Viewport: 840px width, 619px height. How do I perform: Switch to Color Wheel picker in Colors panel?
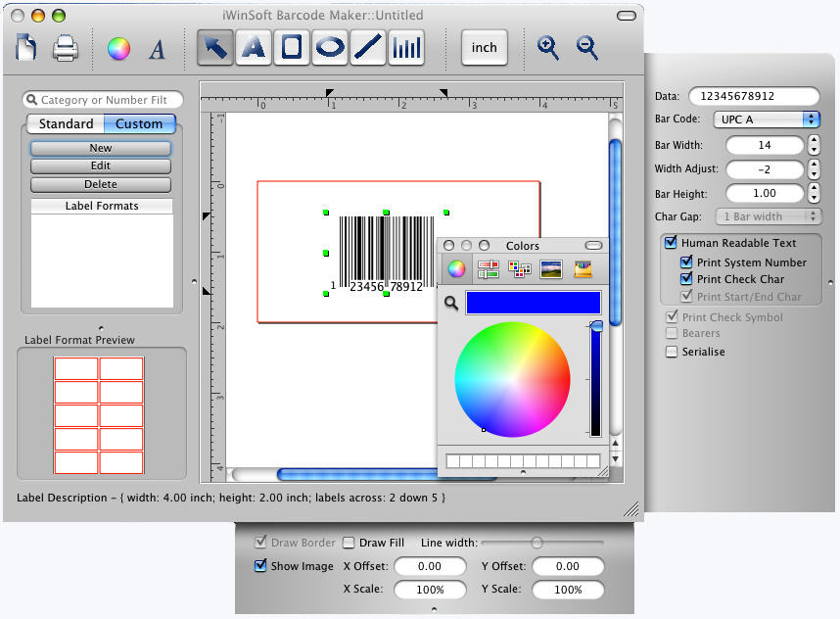coord(456,269)
